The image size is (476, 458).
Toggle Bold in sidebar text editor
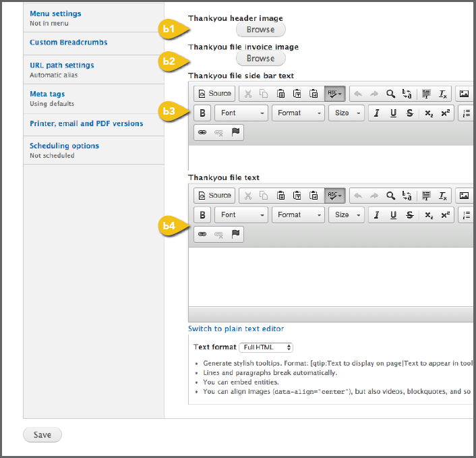[x=202, y=113]
